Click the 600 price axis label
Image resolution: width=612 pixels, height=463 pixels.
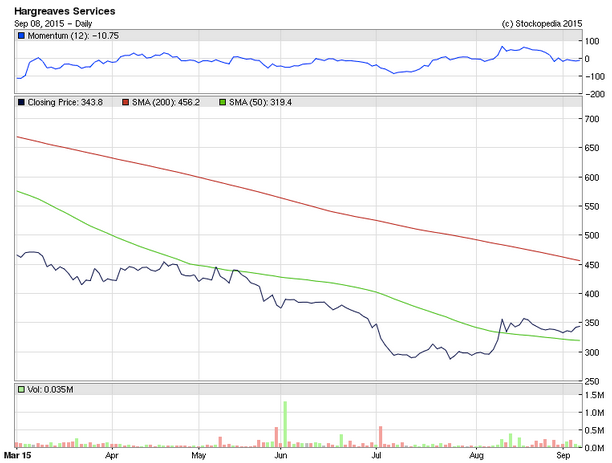pyautogui.click(x=592, y=177)
